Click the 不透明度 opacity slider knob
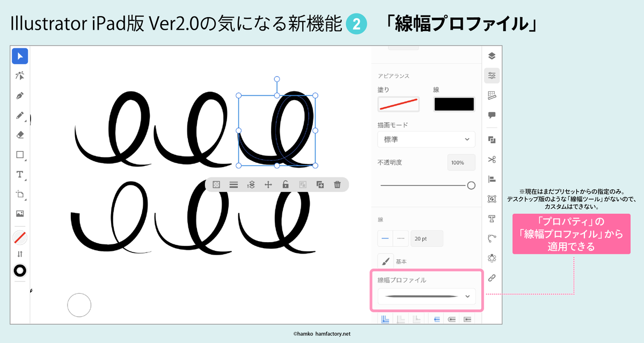The width and height of the screenshot is (644, 343). [x=471, y=185]
